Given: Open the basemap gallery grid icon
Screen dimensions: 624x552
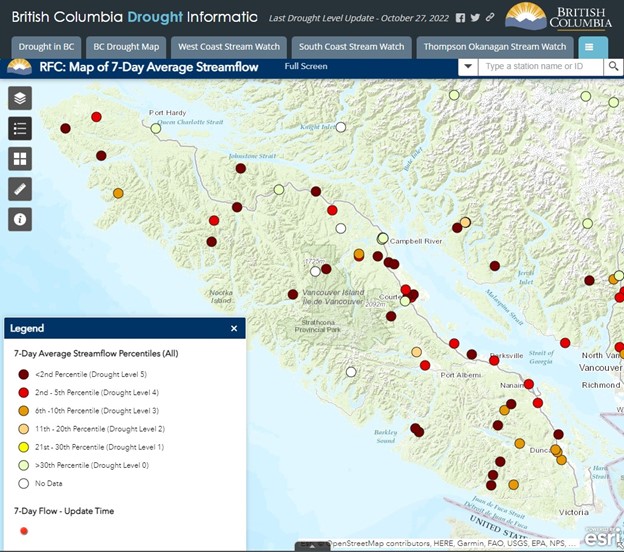Looking at the screenshot, I should pos(21,158).
